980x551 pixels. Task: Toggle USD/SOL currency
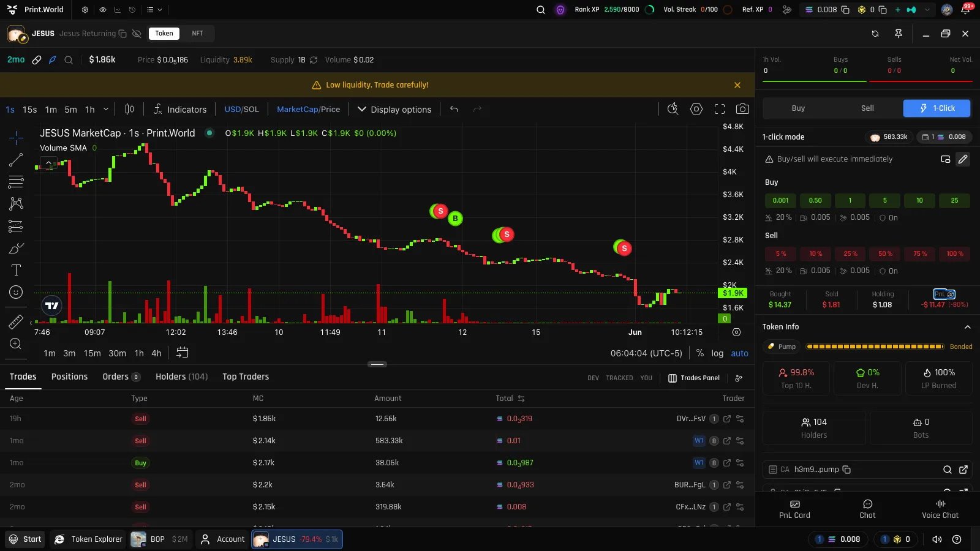click(242, 110)
